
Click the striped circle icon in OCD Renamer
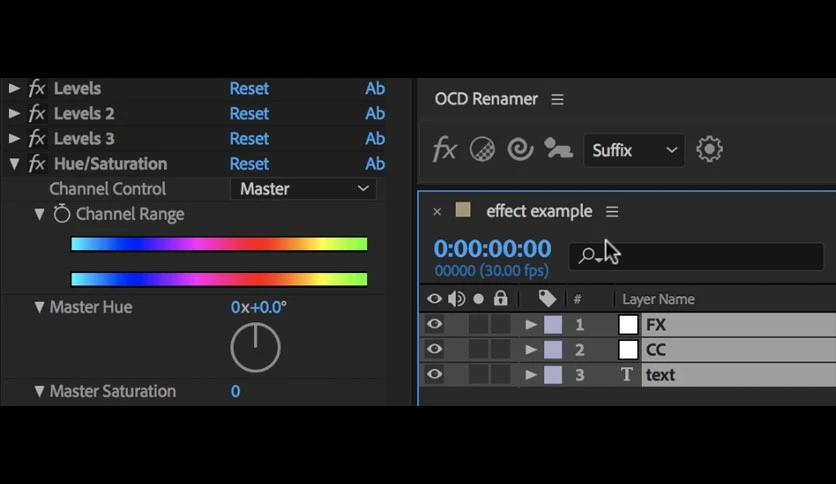point(482,149)
